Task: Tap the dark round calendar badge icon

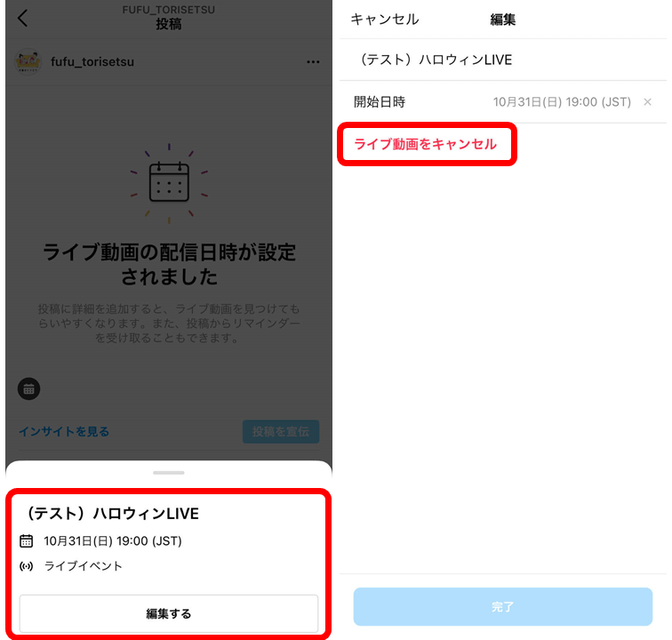Action: pos(28,388)
